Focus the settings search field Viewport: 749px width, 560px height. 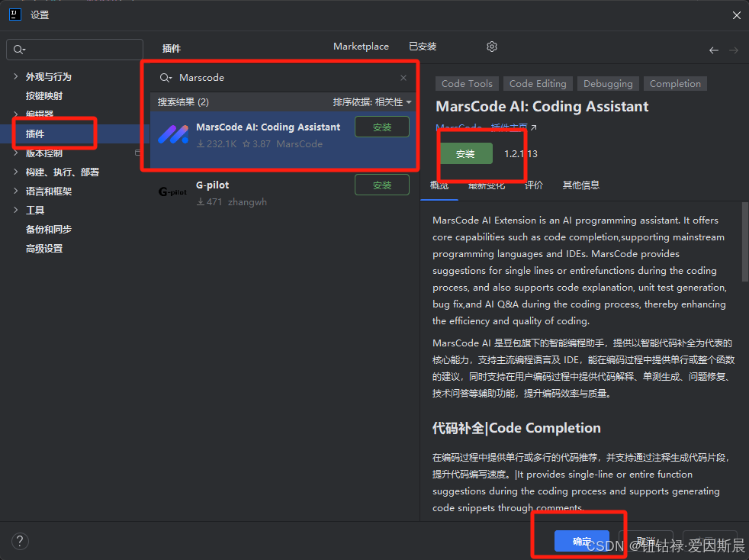tap(75, 50)
